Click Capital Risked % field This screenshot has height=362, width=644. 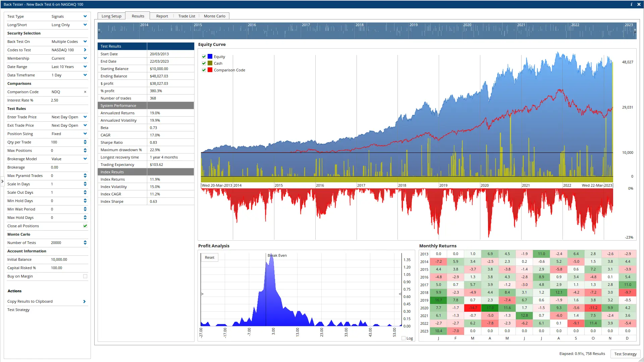[x=69, y=268]
